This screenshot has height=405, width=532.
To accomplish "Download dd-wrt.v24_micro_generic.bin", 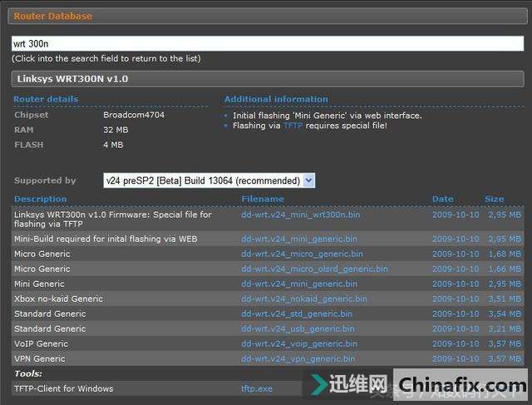I will 302,254.
